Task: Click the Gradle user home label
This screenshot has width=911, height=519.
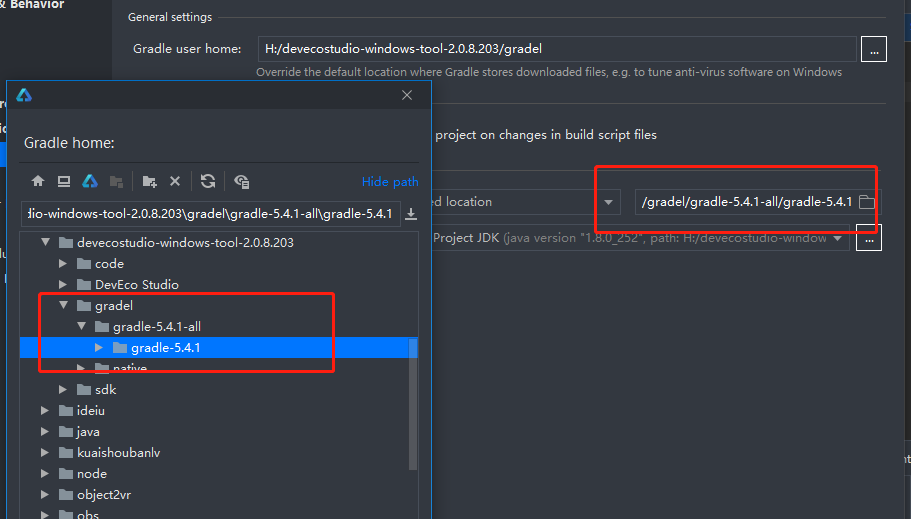Action: [x=187, y=49]
